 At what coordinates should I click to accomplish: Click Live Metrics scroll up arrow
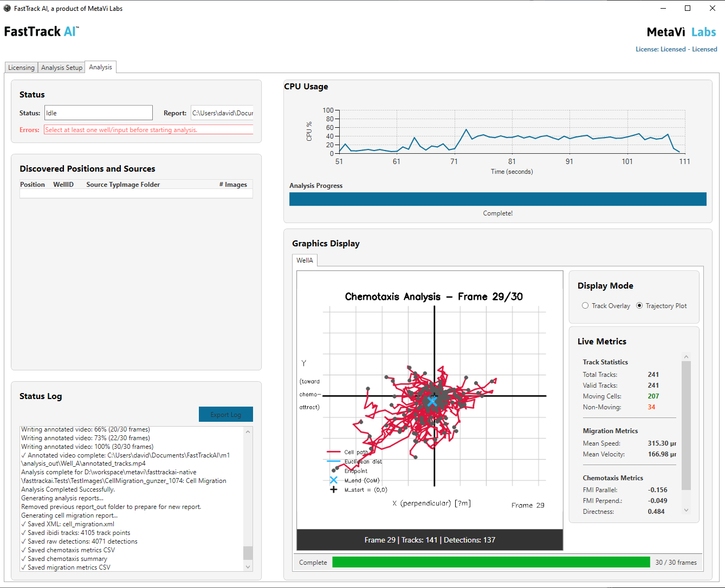coord(686,357)
